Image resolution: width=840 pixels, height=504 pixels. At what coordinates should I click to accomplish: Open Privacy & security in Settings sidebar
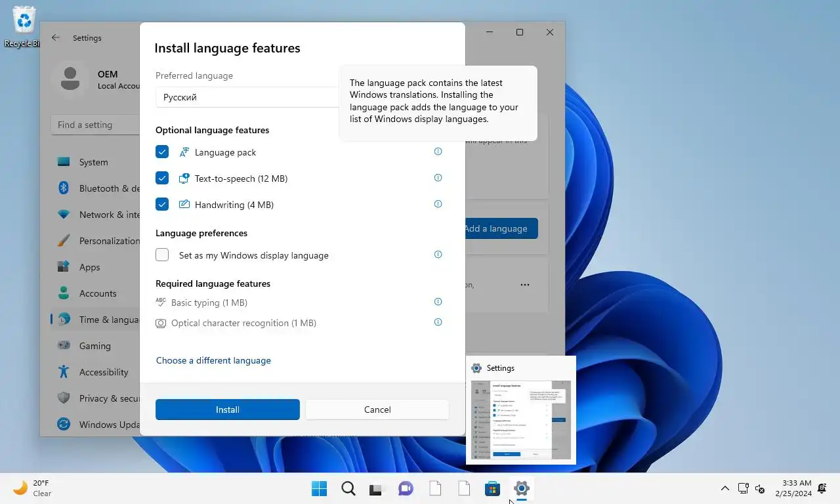point(96,398)
